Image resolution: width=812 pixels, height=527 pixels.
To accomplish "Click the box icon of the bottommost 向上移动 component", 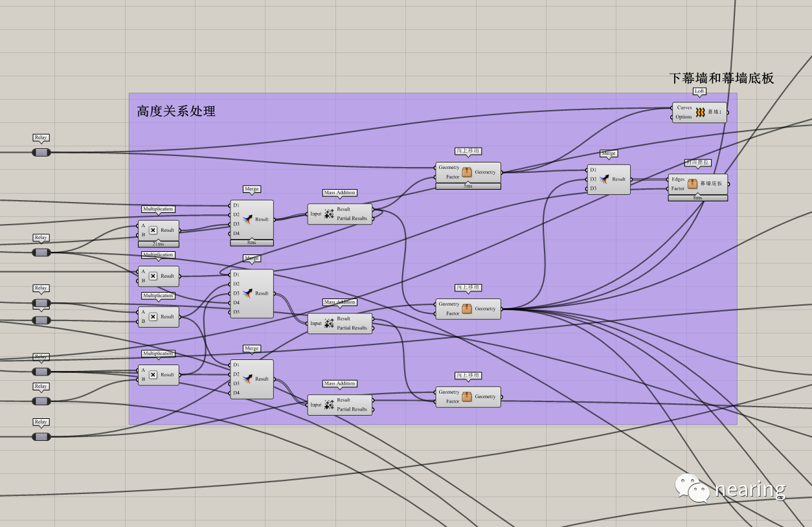I will pos(467,396).
